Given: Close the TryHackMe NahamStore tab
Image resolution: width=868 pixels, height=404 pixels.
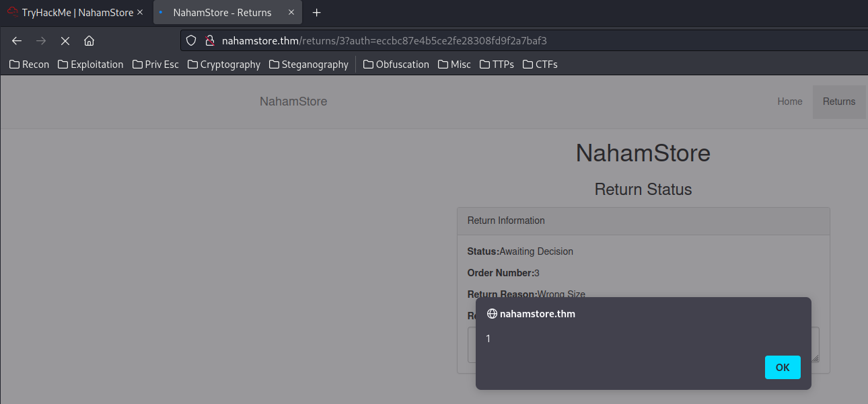Looking at the screenshot, I should [139, 12].
